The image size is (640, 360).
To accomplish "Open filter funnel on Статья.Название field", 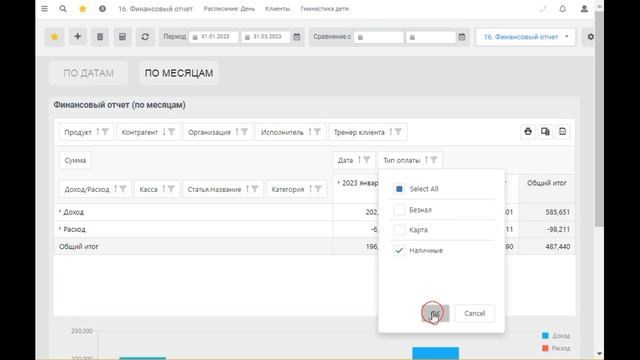I will tap(255, 189).
